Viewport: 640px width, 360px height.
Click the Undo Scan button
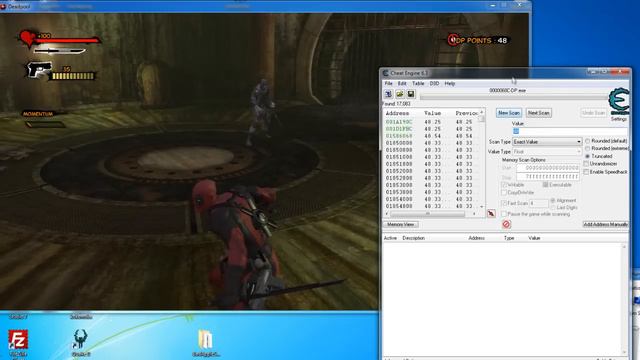click(593, 113)
